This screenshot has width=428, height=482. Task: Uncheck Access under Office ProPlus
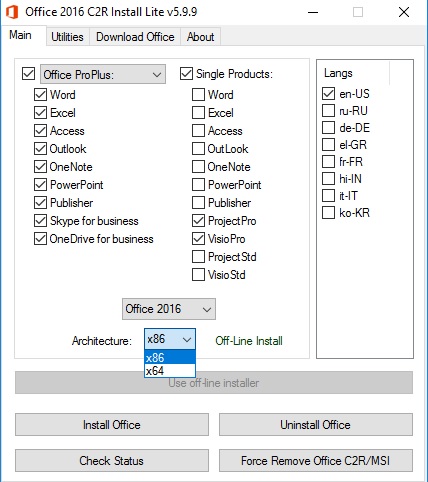(40, 131)
